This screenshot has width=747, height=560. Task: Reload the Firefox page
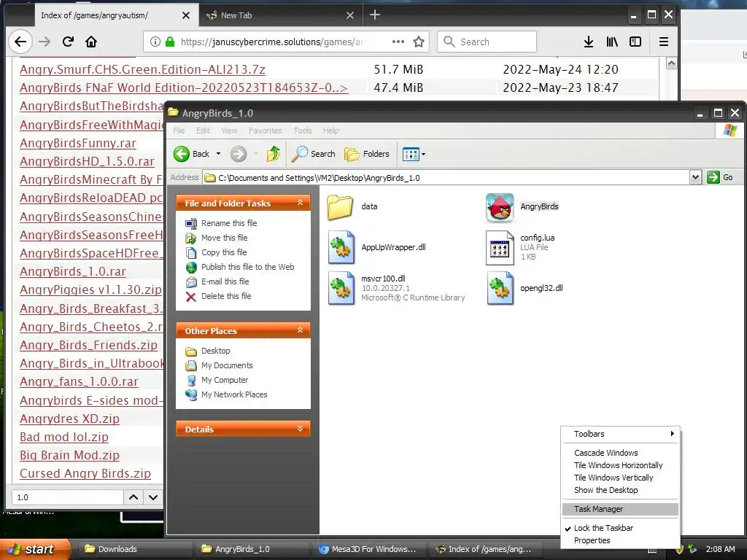point(68,42)
